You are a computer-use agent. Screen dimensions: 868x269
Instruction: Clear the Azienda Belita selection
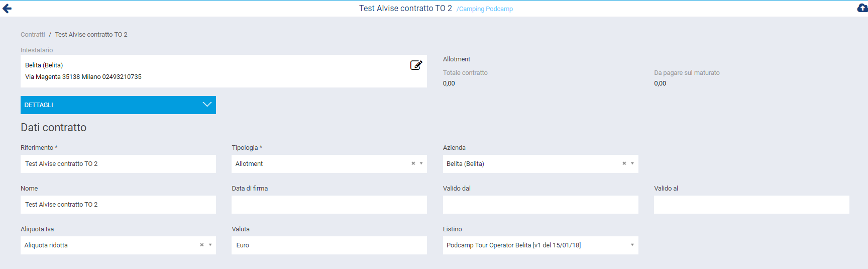click(x=624, y=163)
